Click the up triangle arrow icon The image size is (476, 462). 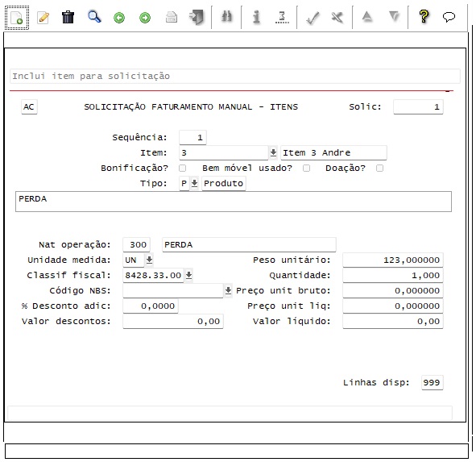[367, 16]
